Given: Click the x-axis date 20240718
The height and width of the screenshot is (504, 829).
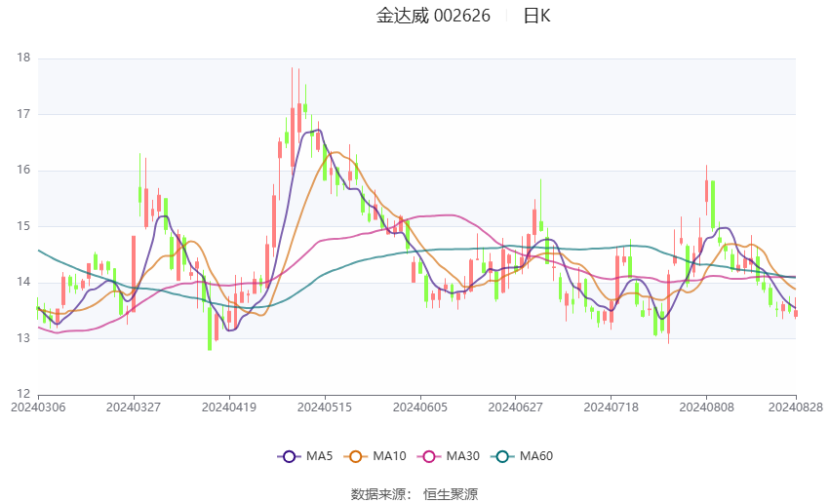Looking at the screenshot, I should click(612, 407).
